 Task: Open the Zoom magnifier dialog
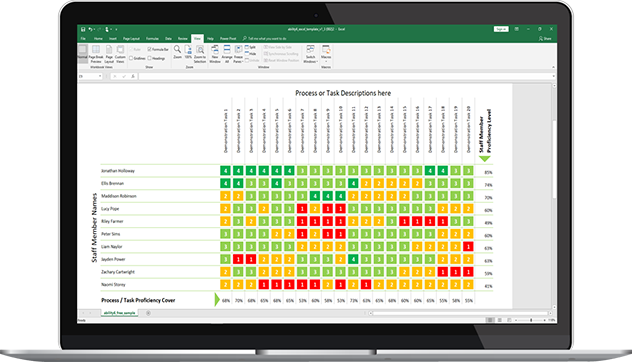[x=177, y=52]
